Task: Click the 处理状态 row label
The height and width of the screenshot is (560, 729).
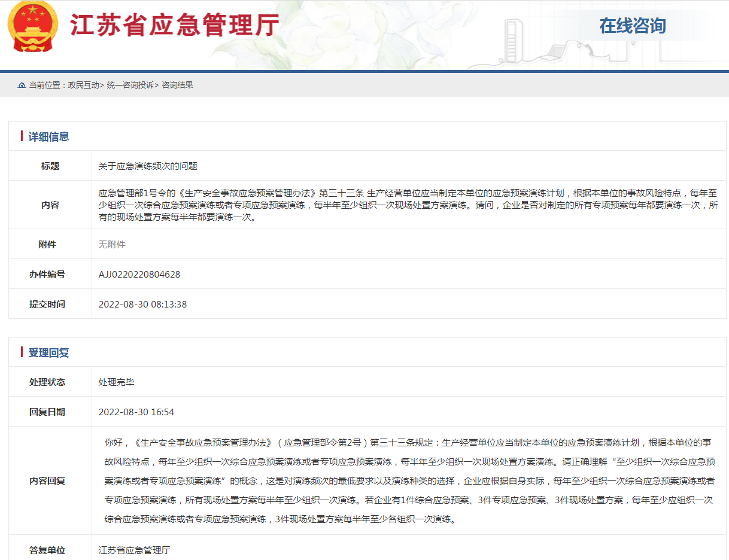Action: pos(47,382)
